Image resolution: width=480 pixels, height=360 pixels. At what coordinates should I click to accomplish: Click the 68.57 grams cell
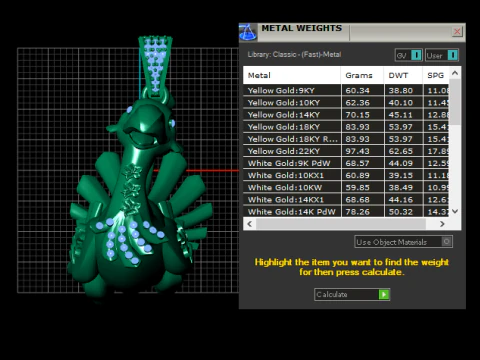363,163
